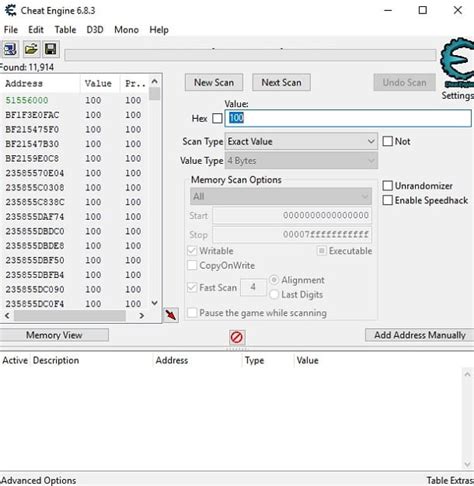Click the Cheat Engine logo settings icon
Viewport: 474px width, 486px height.
point(457,63)
